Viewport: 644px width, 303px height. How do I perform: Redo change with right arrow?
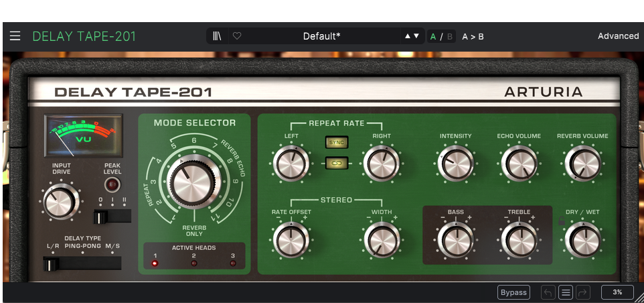pos(583,293)
